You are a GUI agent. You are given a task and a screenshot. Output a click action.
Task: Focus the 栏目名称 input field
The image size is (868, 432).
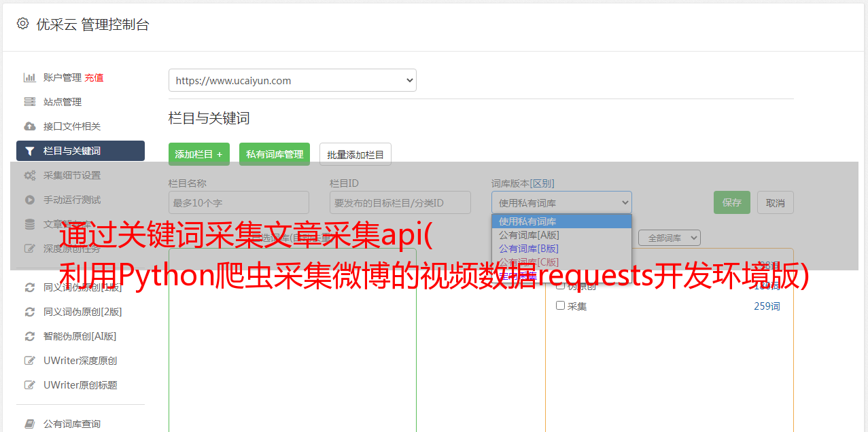[x=239, y=202]
